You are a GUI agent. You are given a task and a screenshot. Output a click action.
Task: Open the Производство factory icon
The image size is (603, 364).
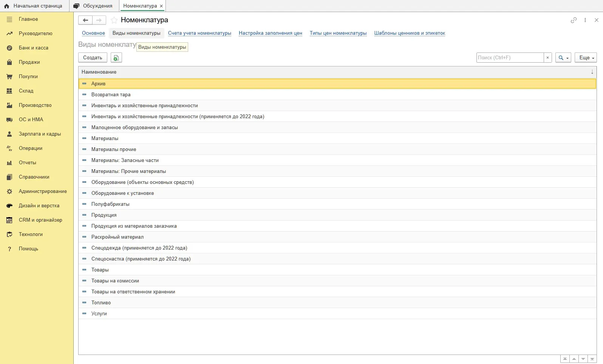pos(9,105)
